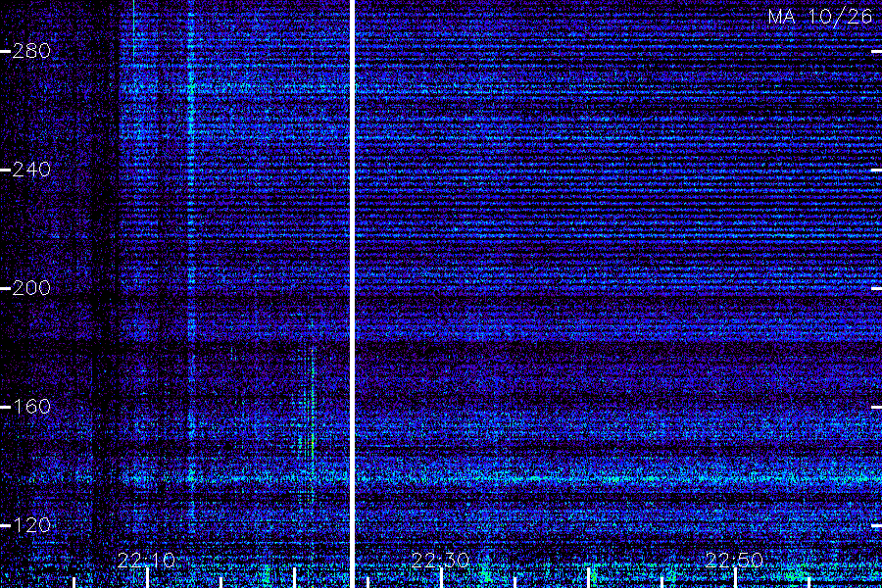Viewport: 882px width, 588px height.
Task: Click the 200 frequency axis label
Action: point(31,288)
